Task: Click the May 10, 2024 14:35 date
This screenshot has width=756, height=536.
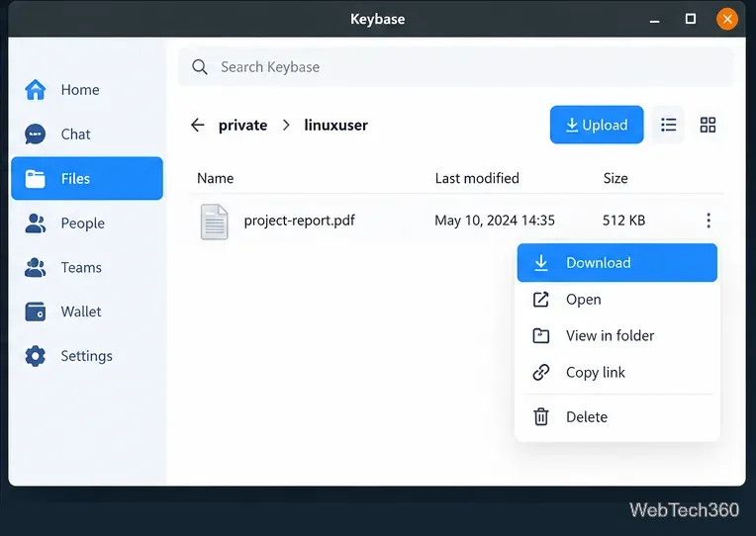Action: [495, 221]
